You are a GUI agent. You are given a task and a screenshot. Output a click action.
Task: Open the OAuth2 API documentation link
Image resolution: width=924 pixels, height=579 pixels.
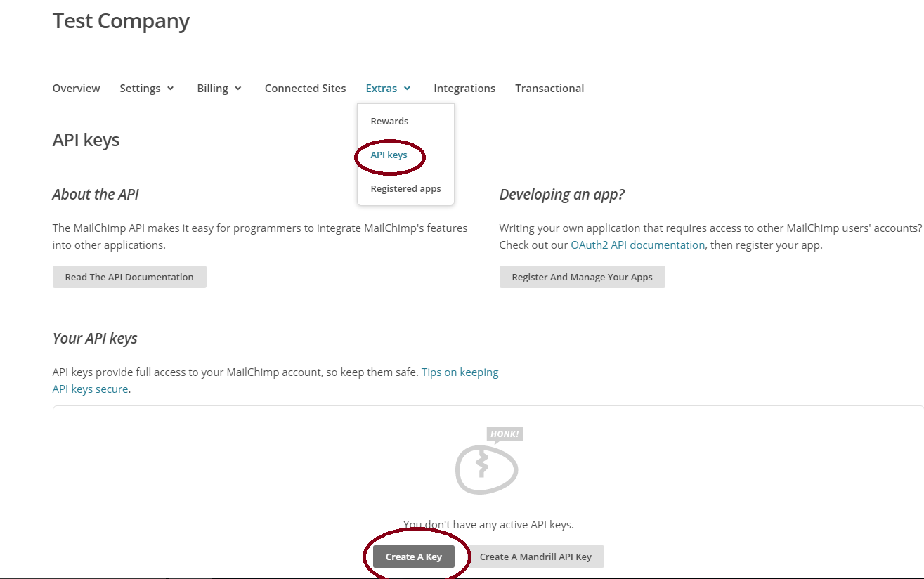click(x=637, y=245)
